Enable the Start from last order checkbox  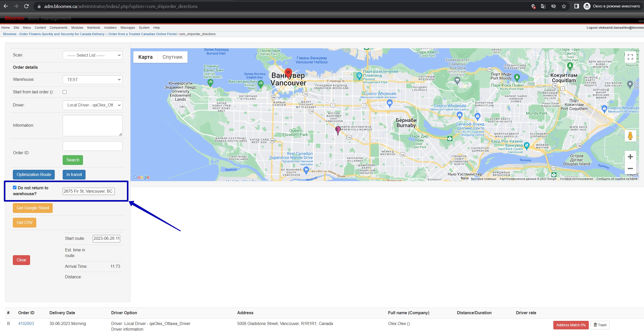coord(64,92)
